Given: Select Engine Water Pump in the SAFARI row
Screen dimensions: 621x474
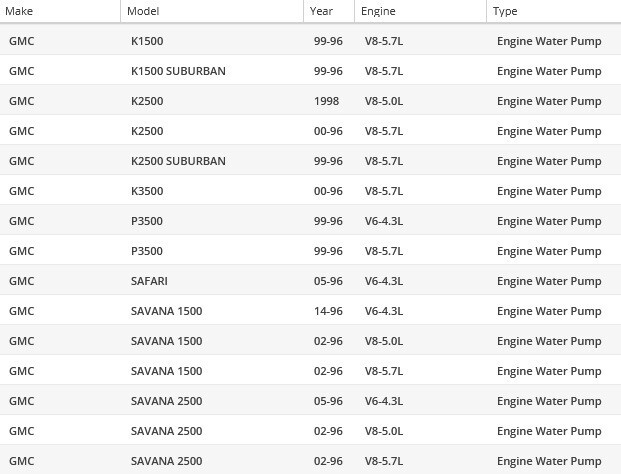Looking at the screenshot, I should pos(549,281).
